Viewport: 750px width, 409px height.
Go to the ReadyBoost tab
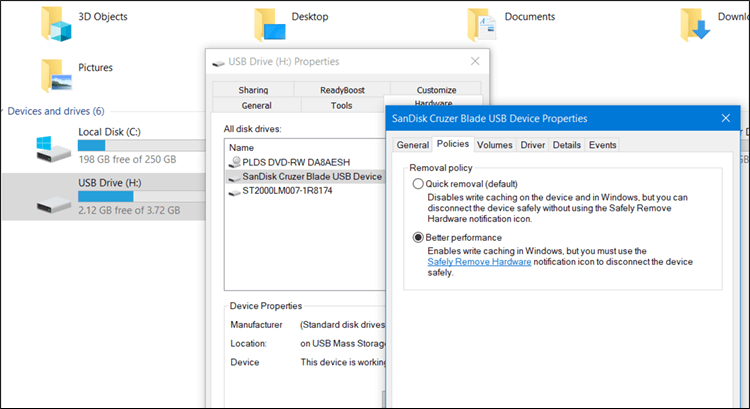pos(342,90)
